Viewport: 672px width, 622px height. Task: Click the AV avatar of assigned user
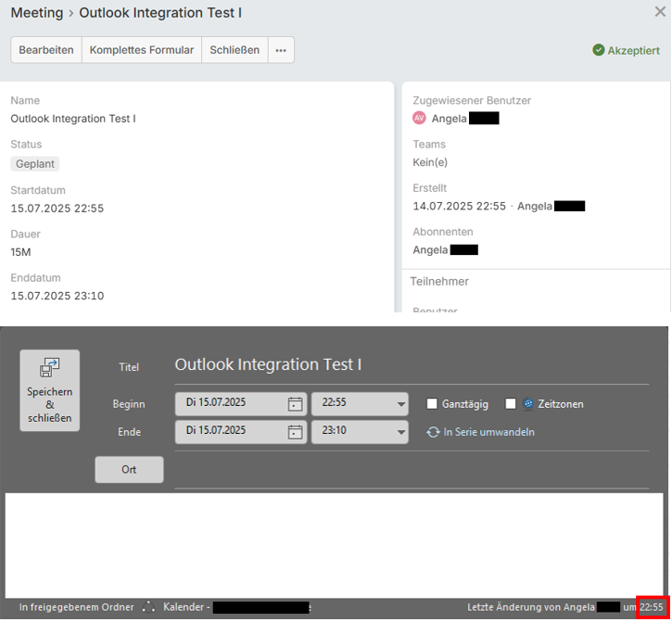(x=419, y=118)
